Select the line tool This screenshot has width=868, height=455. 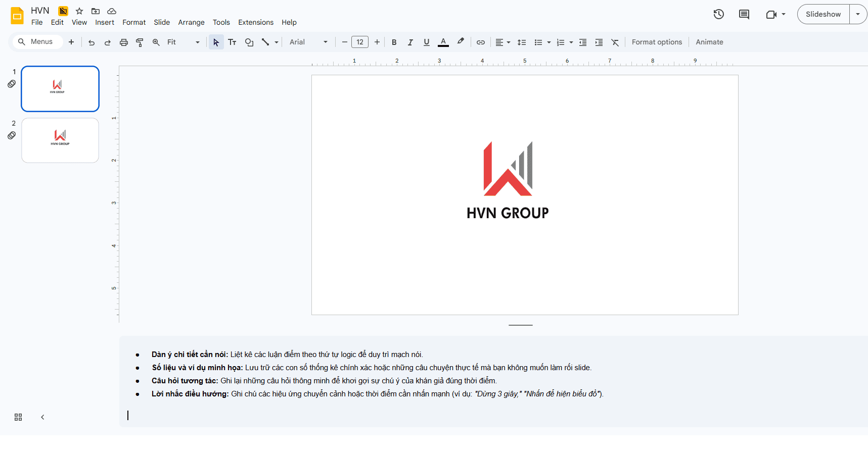(x=265, y=42)
